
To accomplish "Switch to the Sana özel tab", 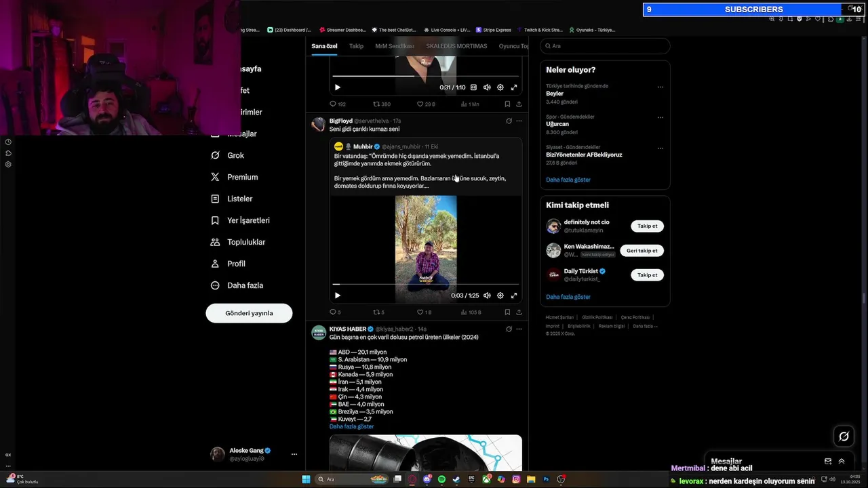I will [324, 46].
